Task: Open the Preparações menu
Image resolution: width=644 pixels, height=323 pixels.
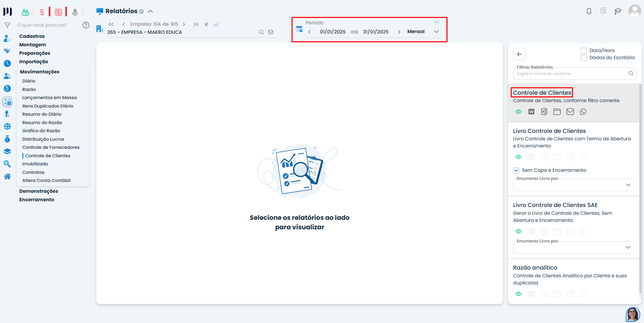Action: [x=34, y=53]
